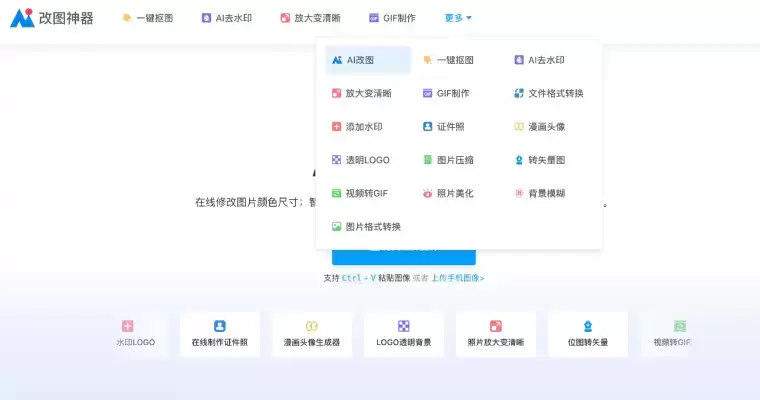Open the 上传手机图像 link
This screenshot has height=400, width=760.
pyautogui.click(x=458, y=278)
